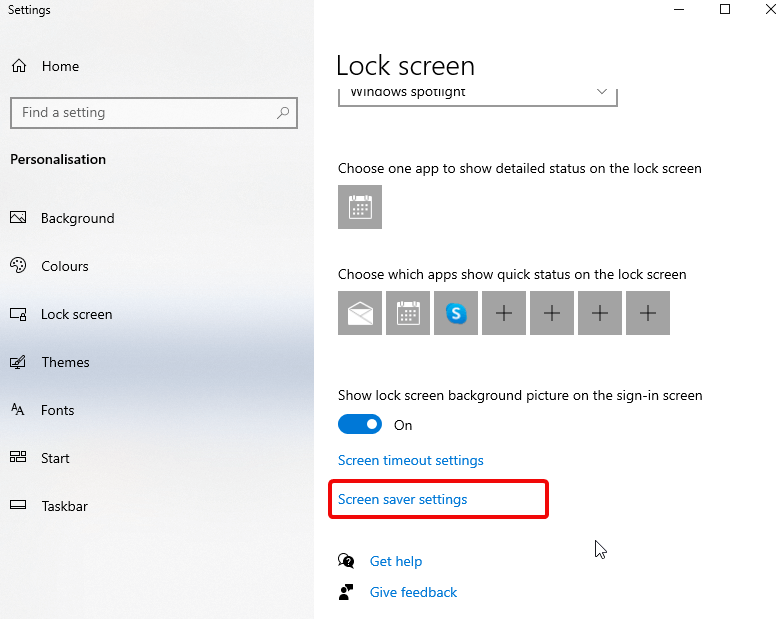Click the Colours palette icon
This screenshot has width=783, height=619.
click(x=18, y=266)
